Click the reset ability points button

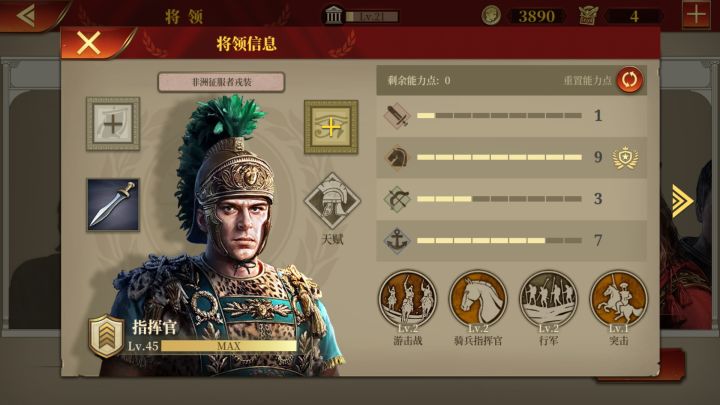point(629,80)
